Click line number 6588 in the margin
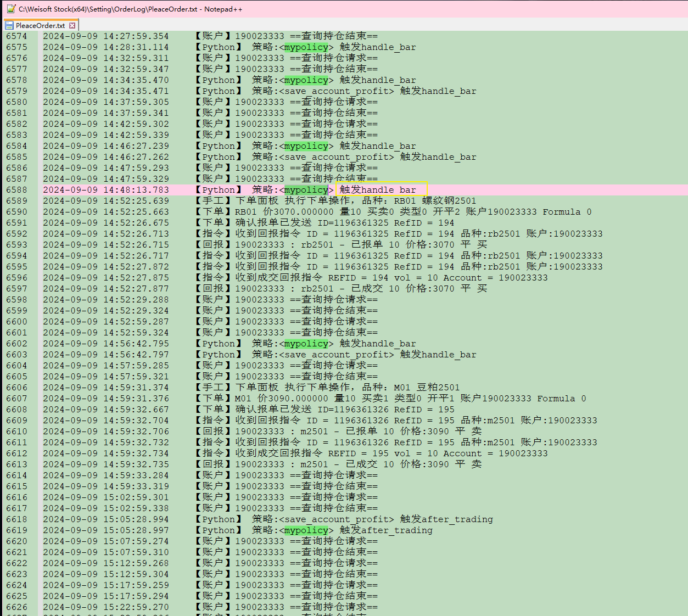Image resolution: width=688 pixels, height=616 pixels. pos(16,190)
